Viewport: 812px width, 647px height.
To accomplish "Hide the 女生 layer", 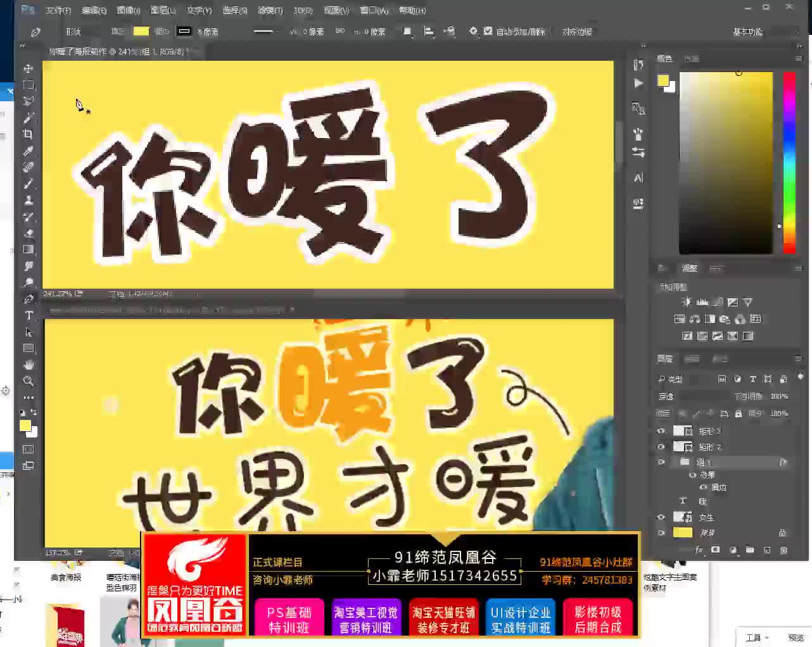I will pos(661,517).
